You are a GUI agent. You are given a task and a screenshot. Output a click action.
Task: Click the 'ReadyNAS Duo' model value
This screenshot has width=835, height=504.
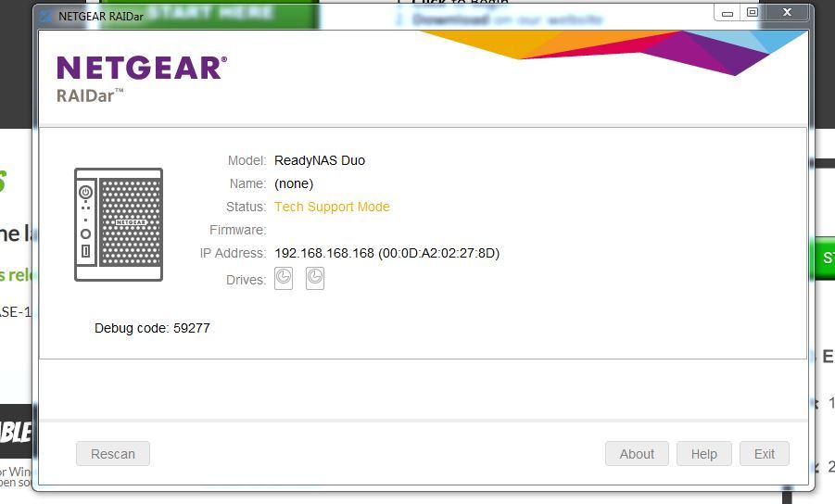click(320, 160)
